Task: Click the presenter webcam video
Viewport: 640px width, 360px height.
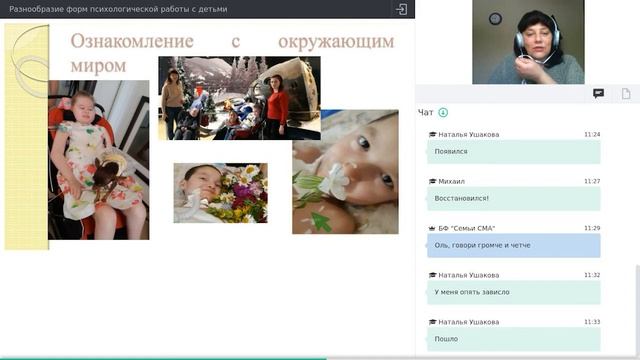Action: pos(528,42)
